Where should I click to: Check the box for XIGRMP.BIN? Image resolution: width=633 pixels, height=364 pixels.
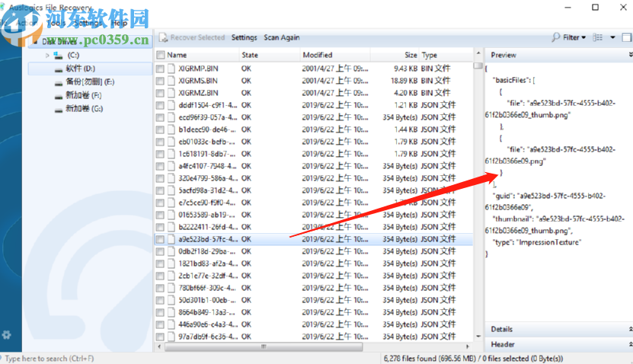click(x=160, y=69)
